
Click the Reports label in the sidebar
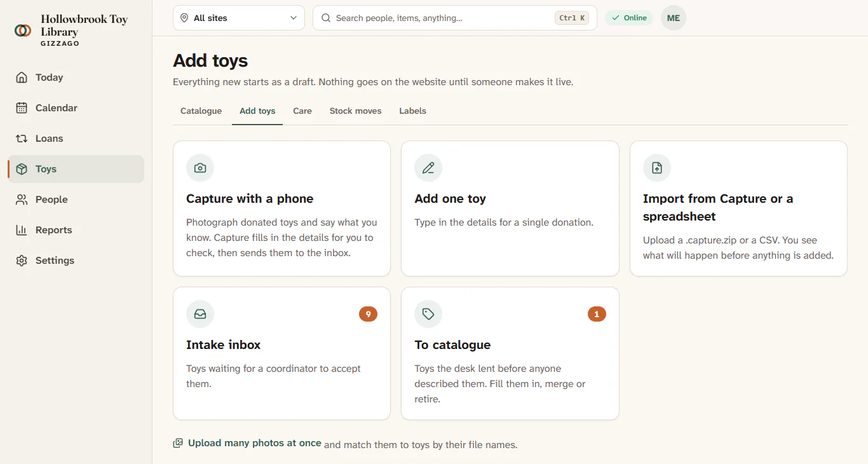click(54, 230)
